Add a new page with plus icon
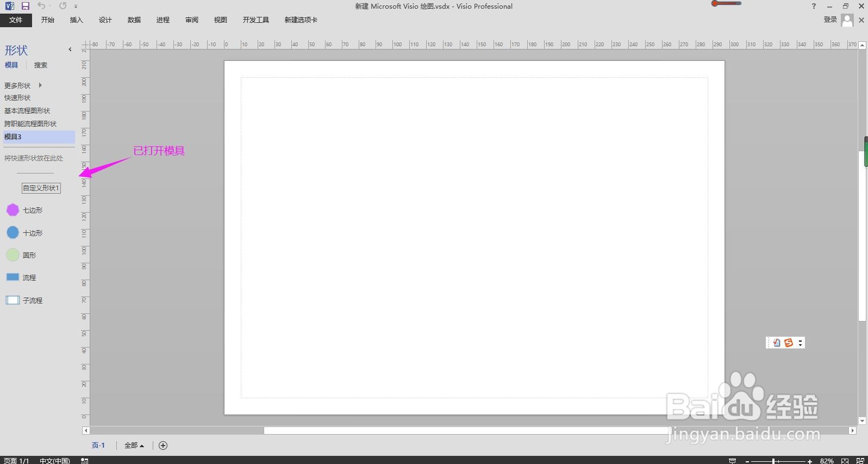The height and width of the screenshot is (464, 868). coord(163,446)
